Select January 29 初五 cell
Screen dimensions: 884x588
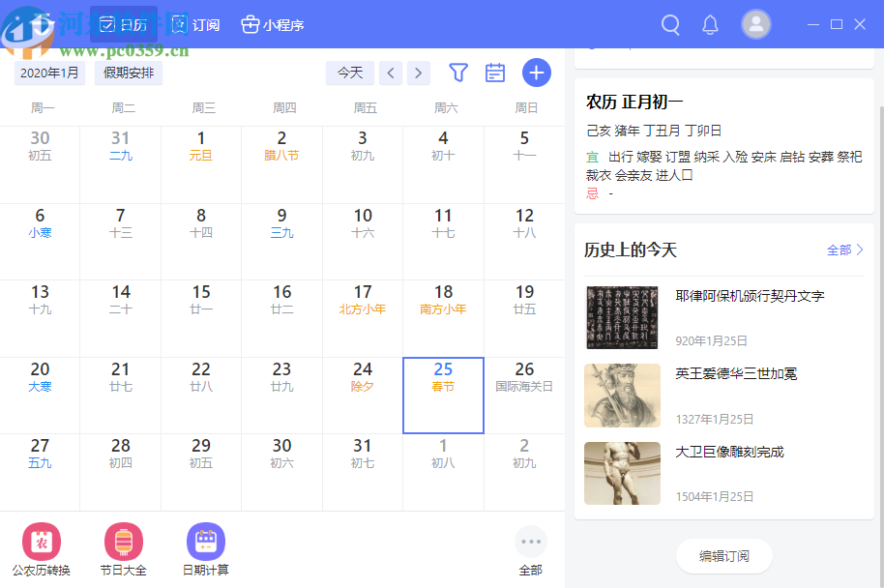click(201, 472)
